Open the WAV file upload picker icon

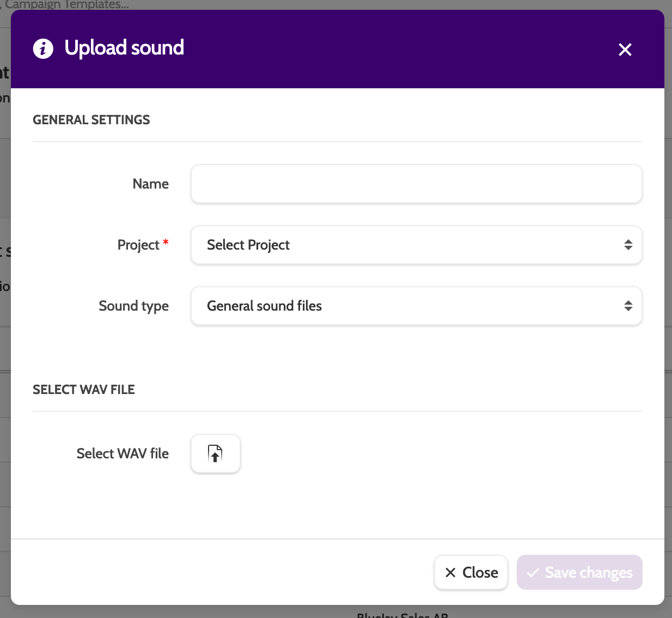click(x=216, y=453)
